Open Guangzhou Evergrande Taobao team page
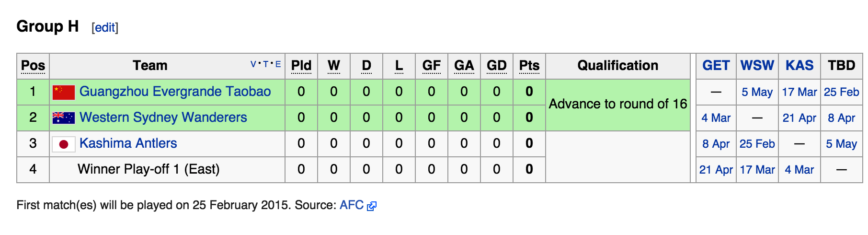 tap(175, 92)
